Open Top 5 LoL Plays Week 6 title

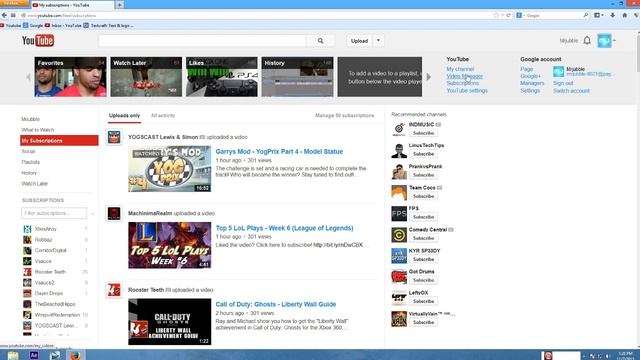point(284,228)
